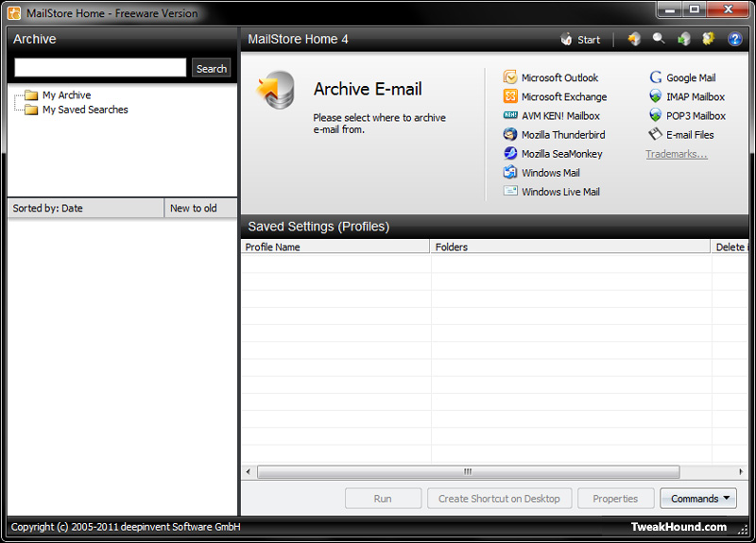Viewport: 756px width, 543px height.
Task: Click the profiles horizontal scrollbar thumb
Action: [x=468, y=471]
